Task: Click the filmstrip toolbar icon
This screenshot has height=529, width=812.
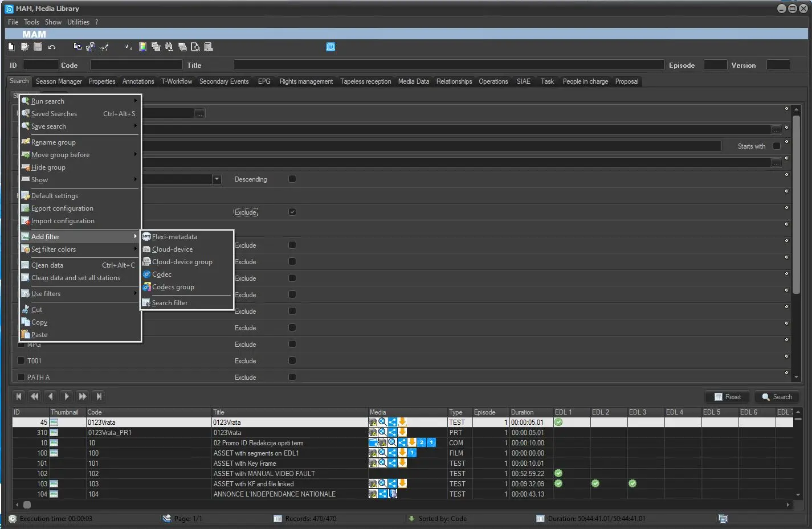Action: [142, 47]
